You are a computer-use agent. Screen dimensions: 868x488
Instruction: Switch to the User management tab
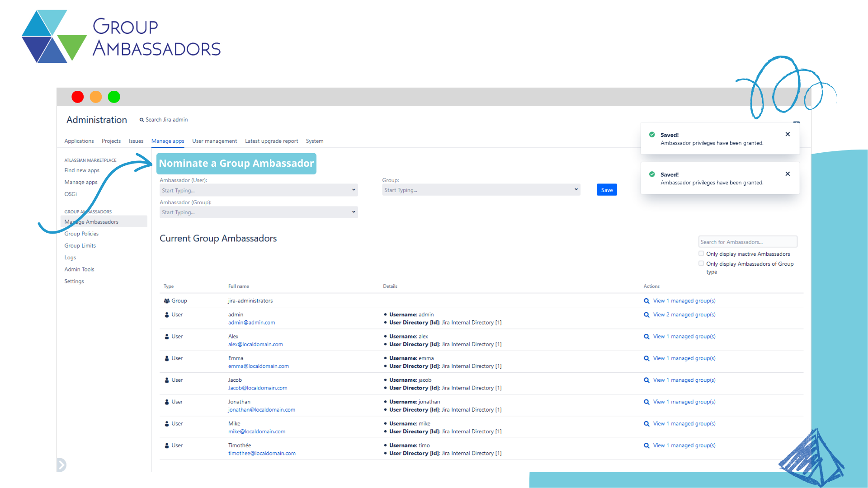click(x=215, y=141)
